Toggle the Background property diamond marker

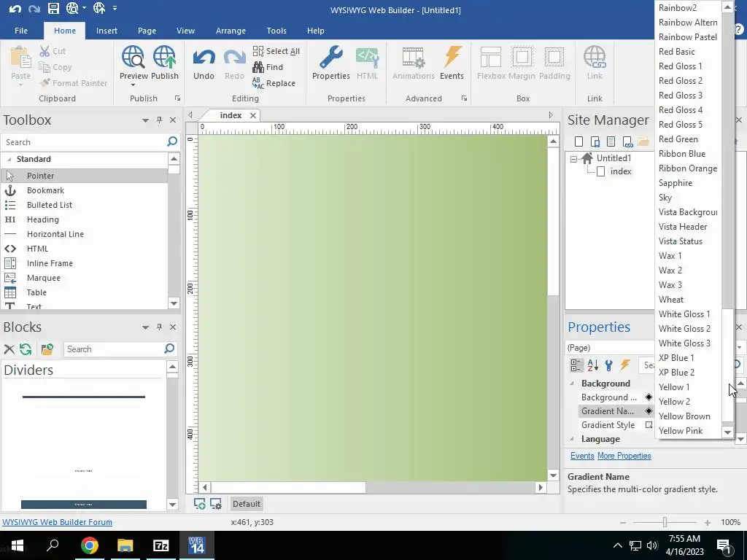649,397
